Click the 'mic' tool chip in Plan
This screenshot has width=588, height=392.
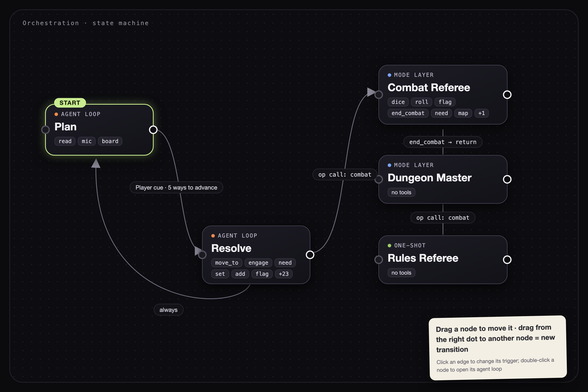coord(87,141)
